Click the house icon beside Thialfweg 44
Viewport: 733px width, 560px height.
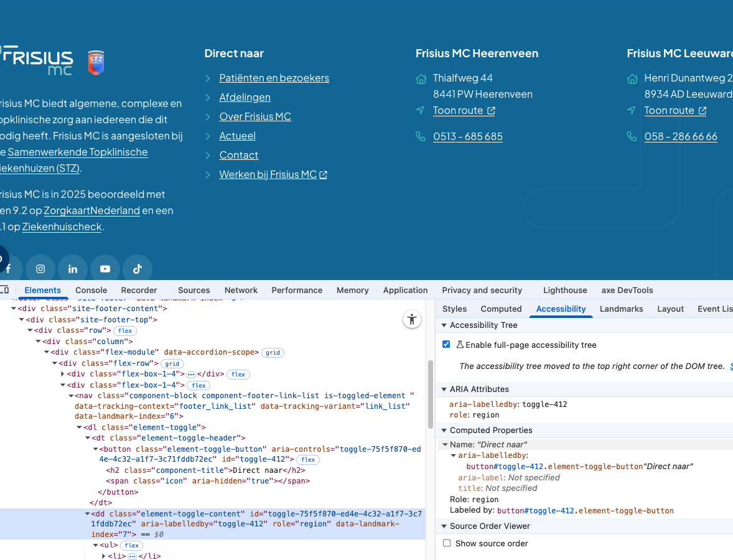point(421,79)
